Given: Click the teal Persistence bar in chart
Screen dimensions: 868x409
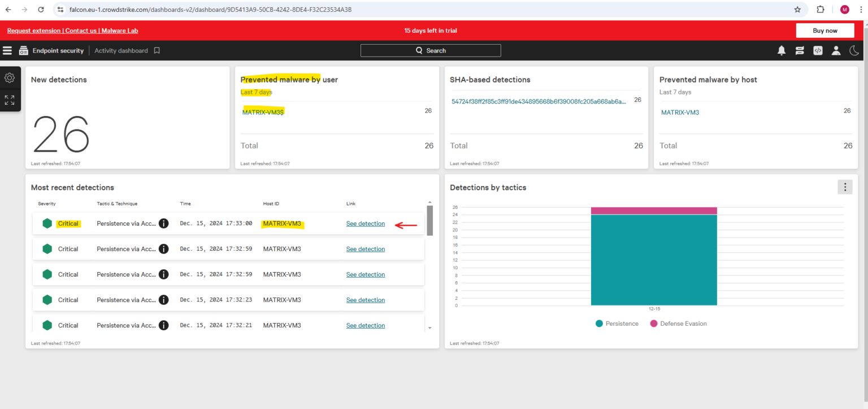Looking at the screenshot, I should coord(654,260).
